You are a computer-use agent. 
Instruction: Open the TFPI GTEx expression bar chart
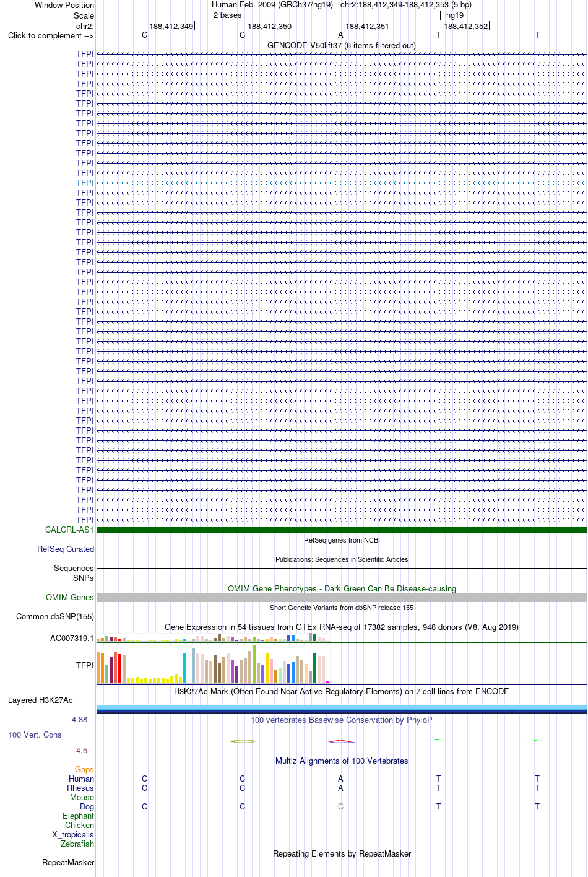coord(214,665)
